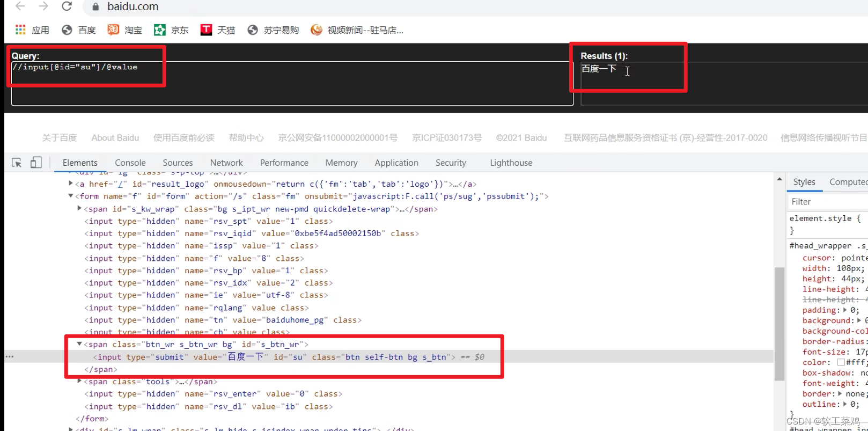Open the Lighthouse tab

(x=511, y=163)
